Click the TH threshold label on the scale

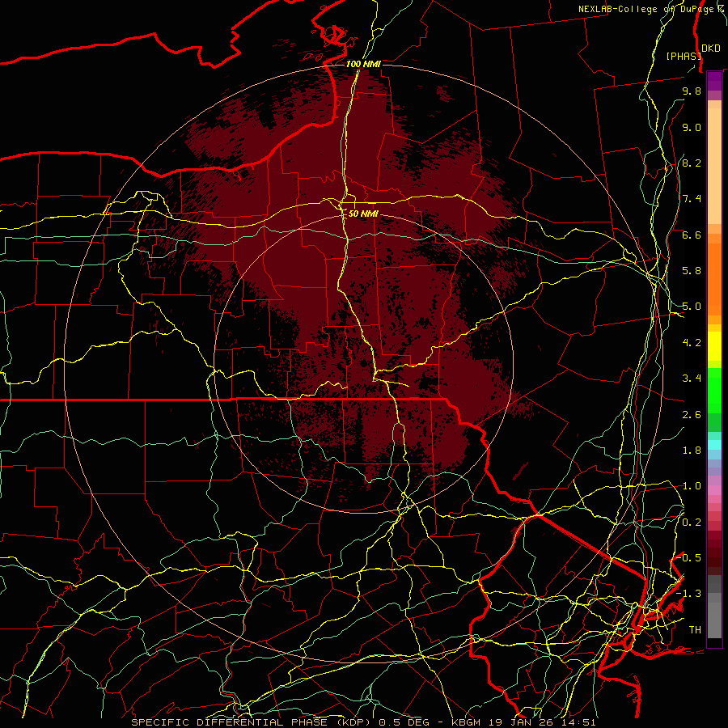(x=695, y=630)
